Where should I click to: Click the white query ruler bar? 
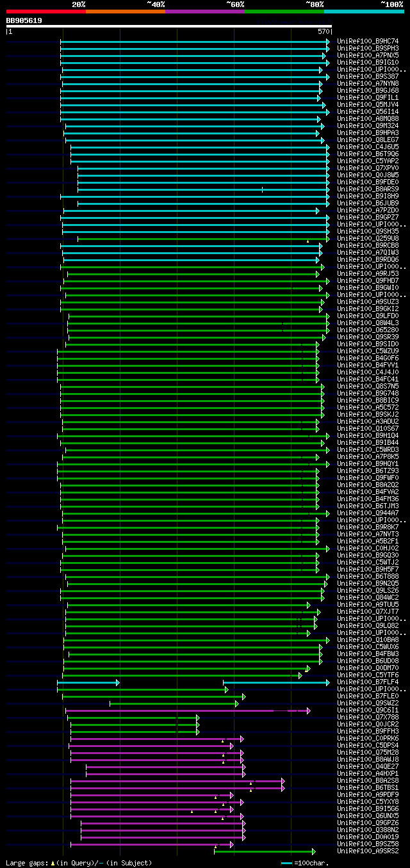pos(169,26)
